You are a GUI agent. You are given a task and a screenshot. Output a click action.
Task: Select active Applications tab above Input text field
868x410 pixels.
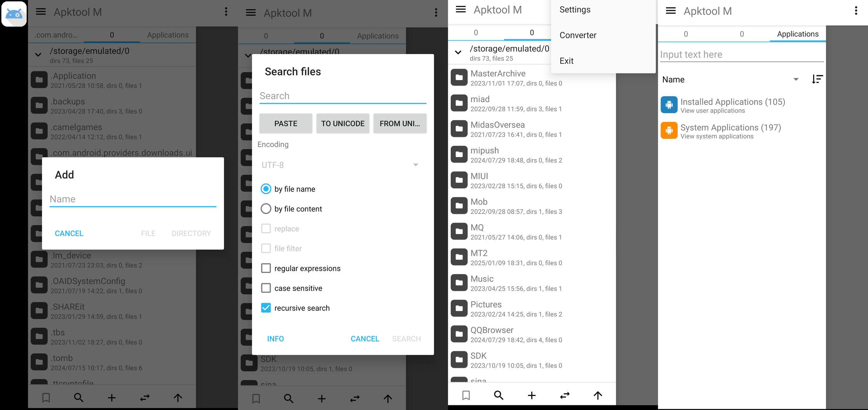798,34
